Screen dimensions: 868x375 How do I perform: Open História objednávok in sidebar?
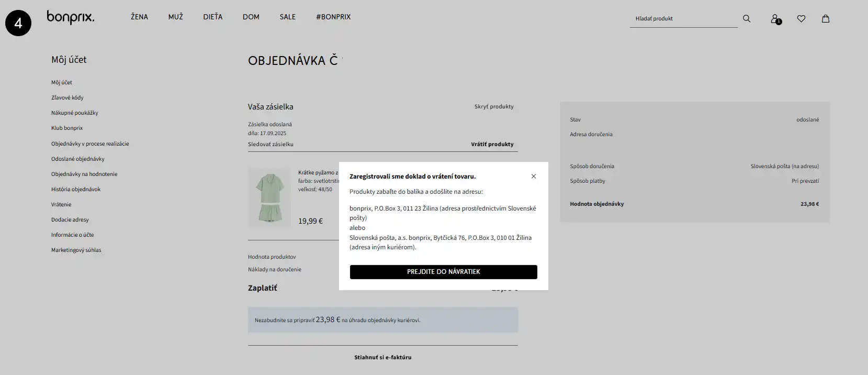tap(76, 189)
